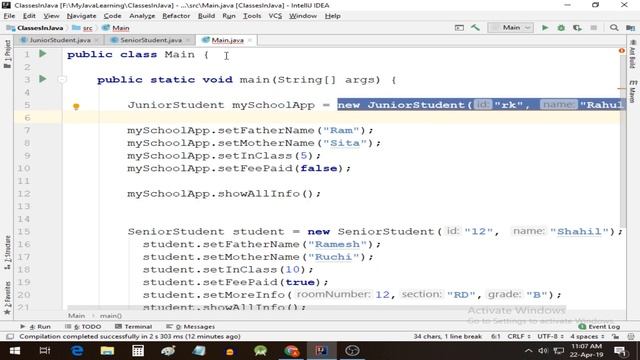Click the select-target window icon near hammer

click(459, 28)
